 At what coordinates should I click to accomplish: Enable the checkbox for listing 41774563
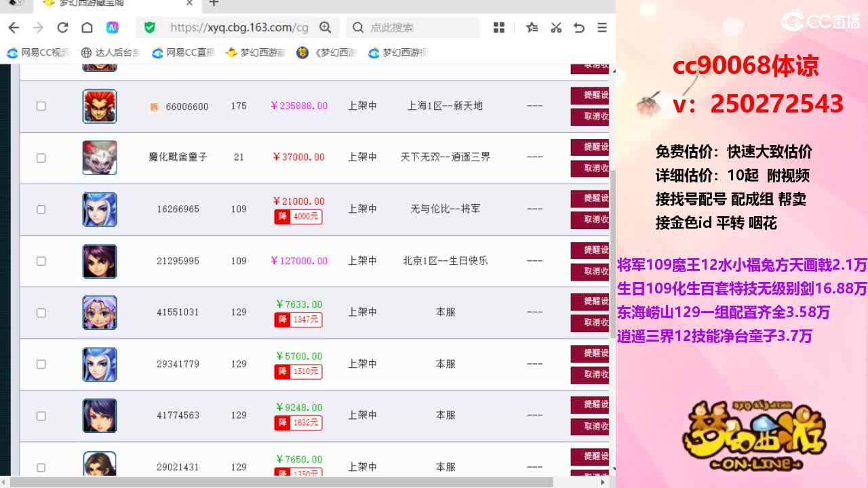click(x=41, y=415)
